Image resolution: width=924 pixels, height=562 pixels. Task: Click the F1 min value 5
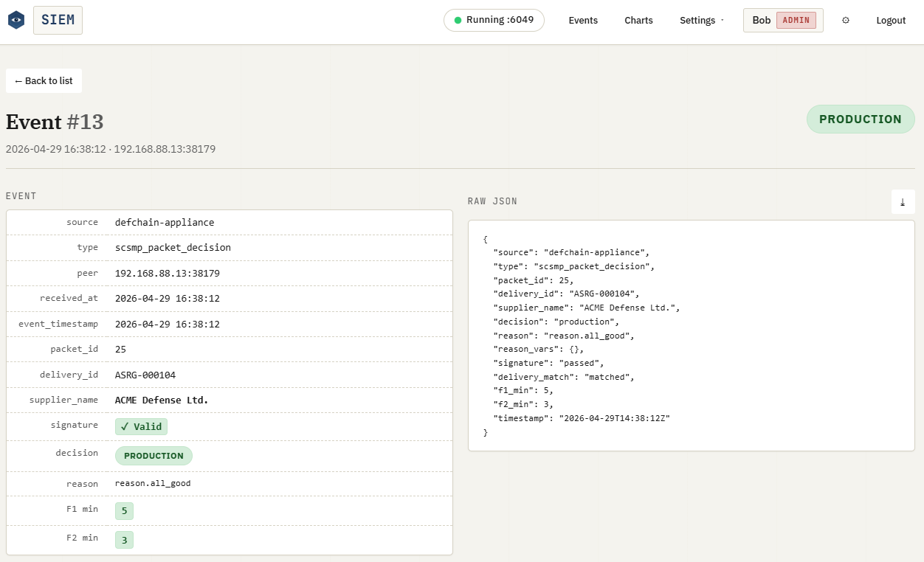[x=124, y=510]
